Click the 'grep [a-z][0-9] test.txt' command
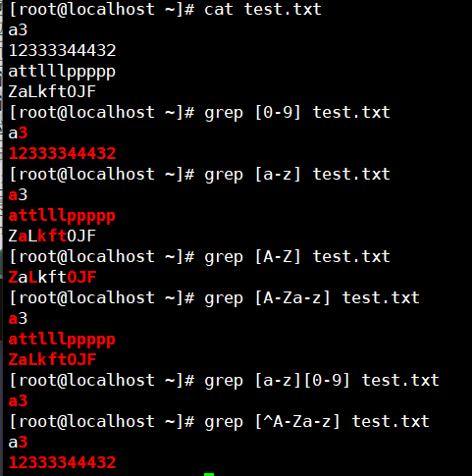 322,381
